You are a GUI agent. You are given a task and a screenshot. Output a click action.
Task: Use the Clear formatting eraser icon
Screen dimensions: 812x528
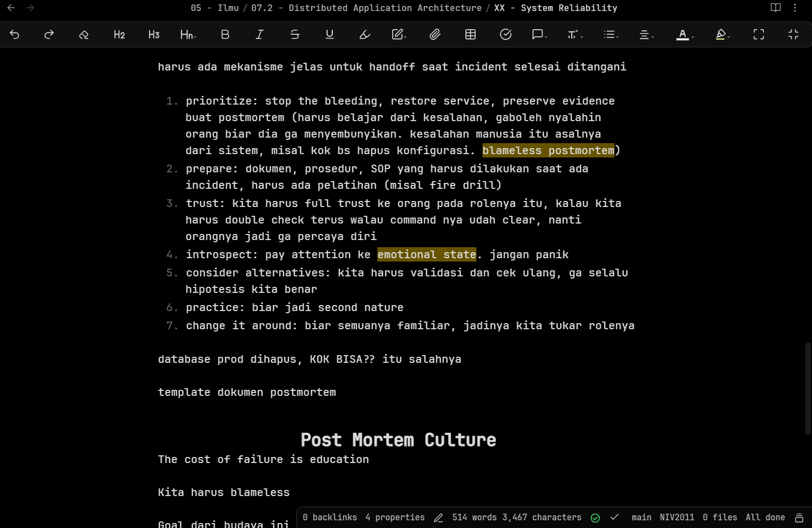(x=84, y=34)
